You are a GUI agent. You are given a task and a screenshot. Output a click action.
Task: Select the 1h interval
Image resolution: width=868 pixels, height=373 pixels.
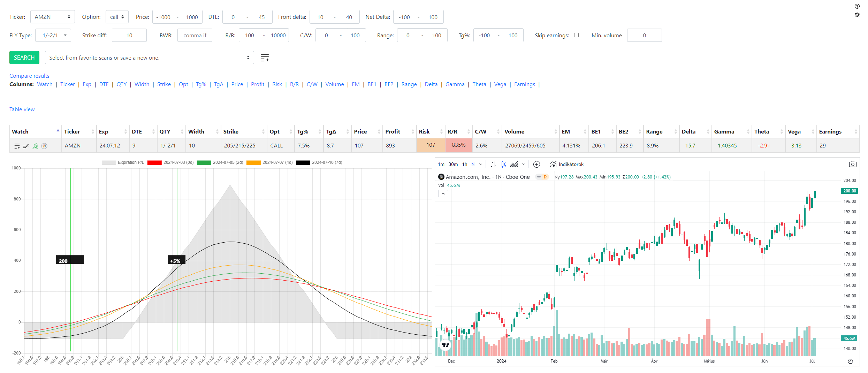point(465,164)
